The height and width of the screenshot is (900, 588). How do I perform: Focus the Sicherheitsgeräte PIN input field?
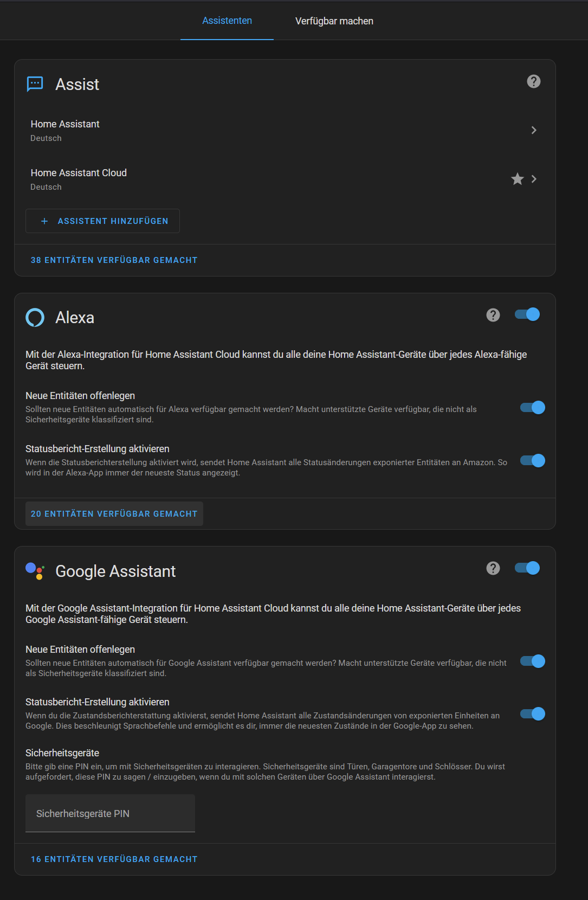[x=110, y=813]
